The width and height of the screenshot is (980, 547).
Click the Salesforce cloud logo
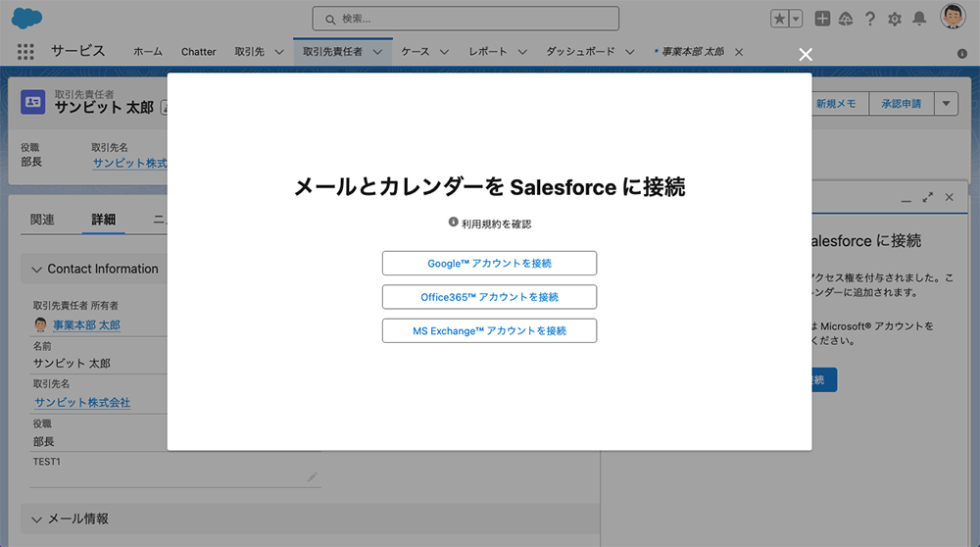(x=26, y=18)
